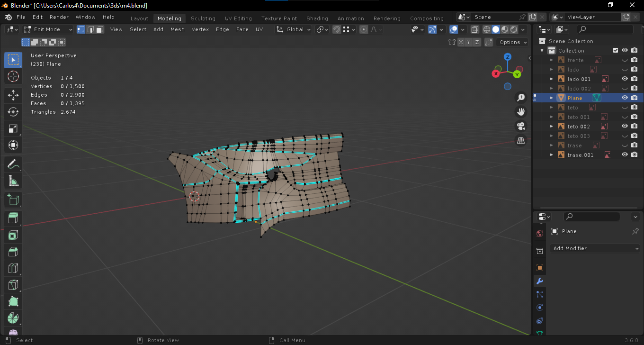Choose the Scale tool

tap(13, 129)
